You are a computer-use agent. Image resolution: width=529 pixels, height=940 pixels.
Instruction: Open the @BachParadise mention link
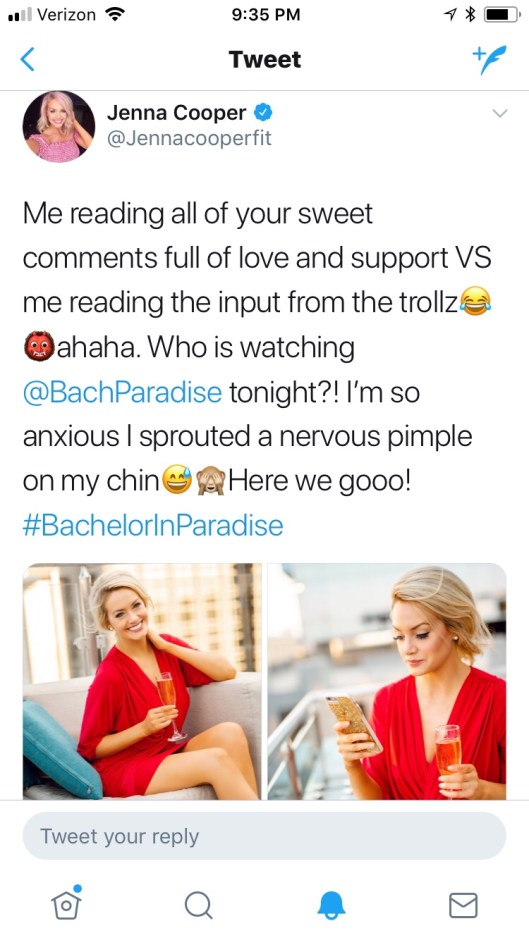click(x=122, y=393)
